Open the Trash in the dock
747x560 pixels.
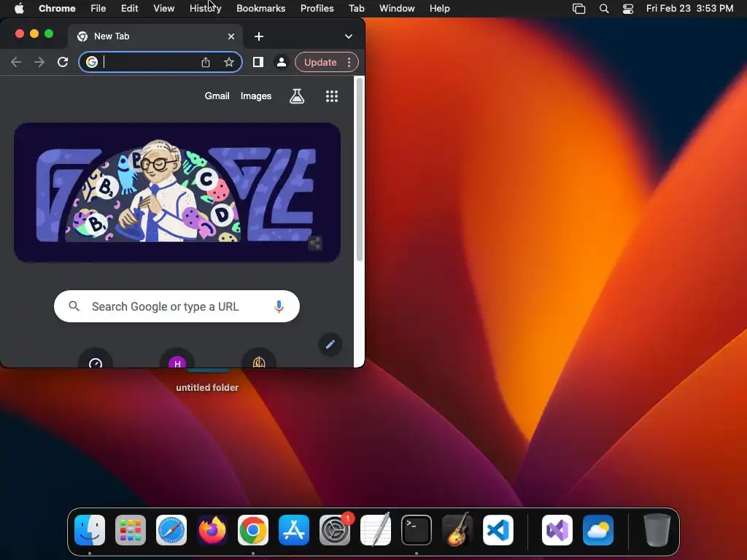point(657,530)
